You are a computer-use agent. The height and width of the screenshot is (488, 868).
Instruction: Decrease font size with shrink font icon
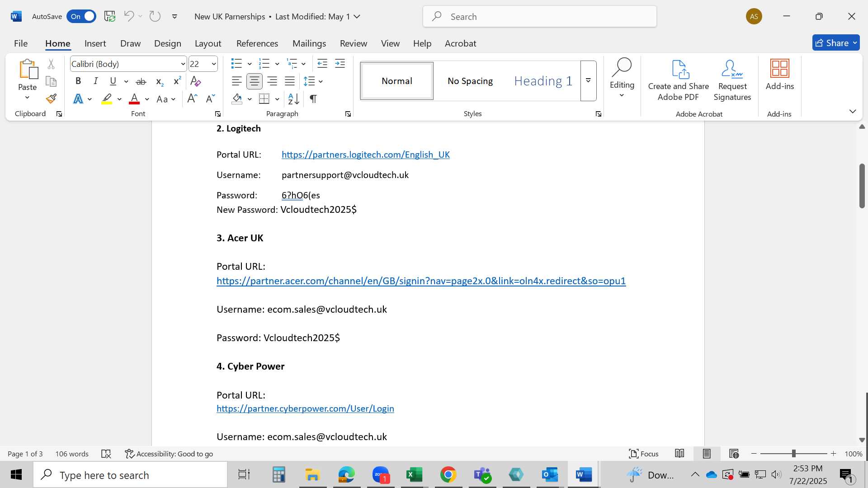pos(210,99)
